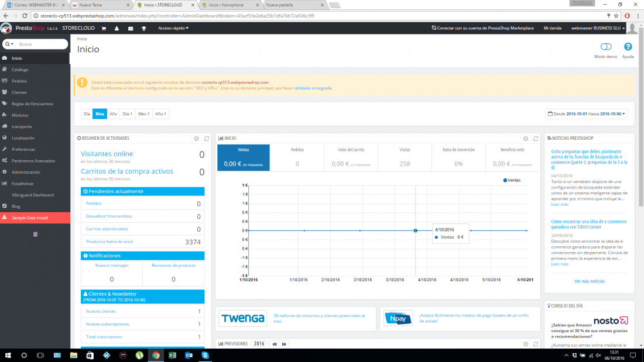Select the Año-1 period tab
644x362 pixels.
[x=160, y=113]
